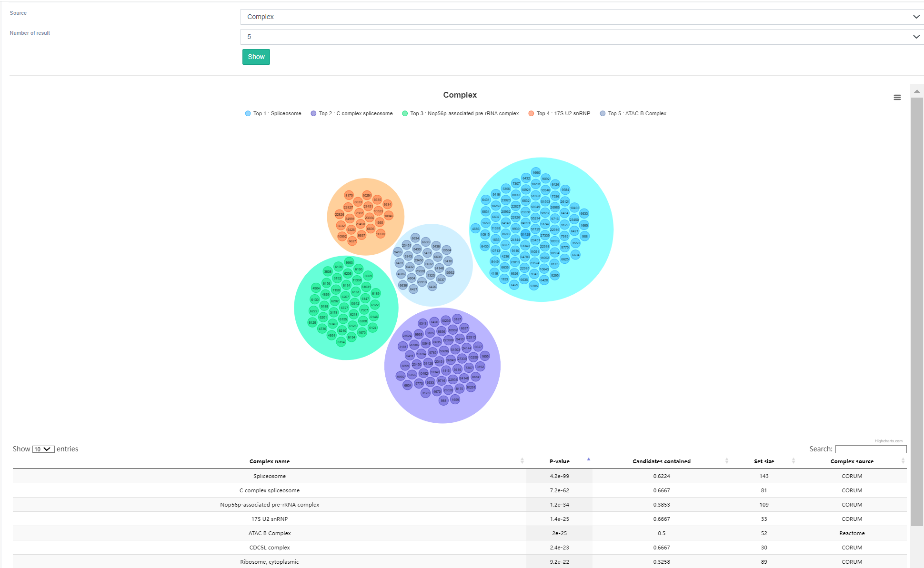
Task: Toggle Top 2 C complex spliceosome legend
Action: 355,114
